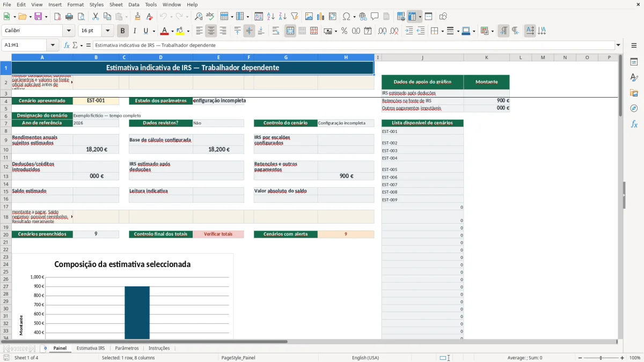Merge and center cells
The width and height of the screenshot is (644, 362).
tap(290, 31)
